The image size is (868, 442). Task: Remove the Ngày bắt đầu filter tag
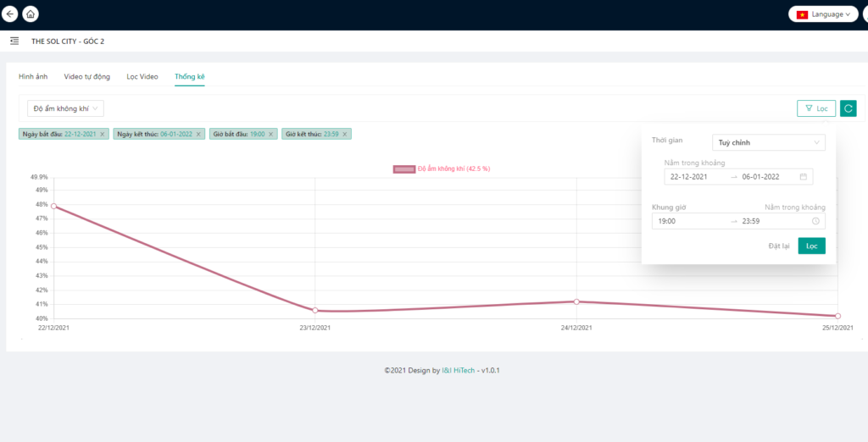(103, 134)
